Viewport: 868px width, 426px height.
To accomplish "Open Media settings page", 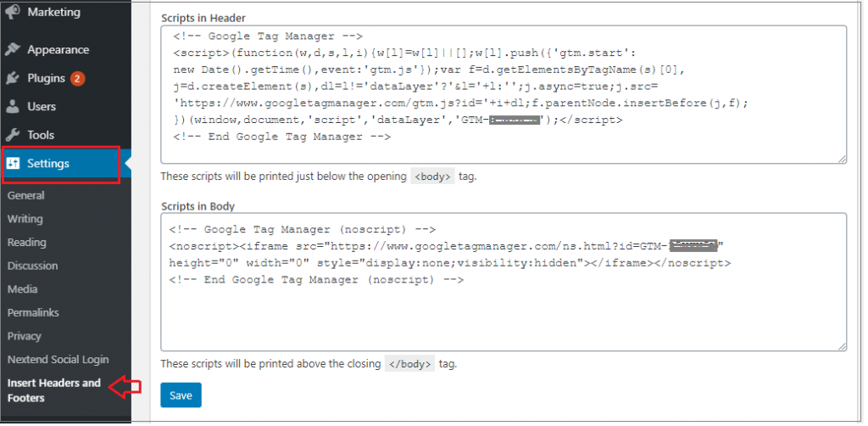I will click(23, 289).
